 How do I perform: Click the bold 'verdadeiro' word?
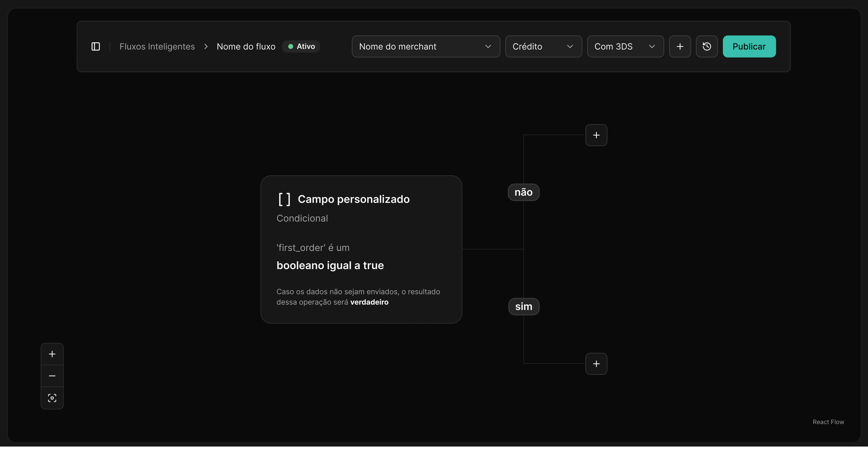point(369,302)
